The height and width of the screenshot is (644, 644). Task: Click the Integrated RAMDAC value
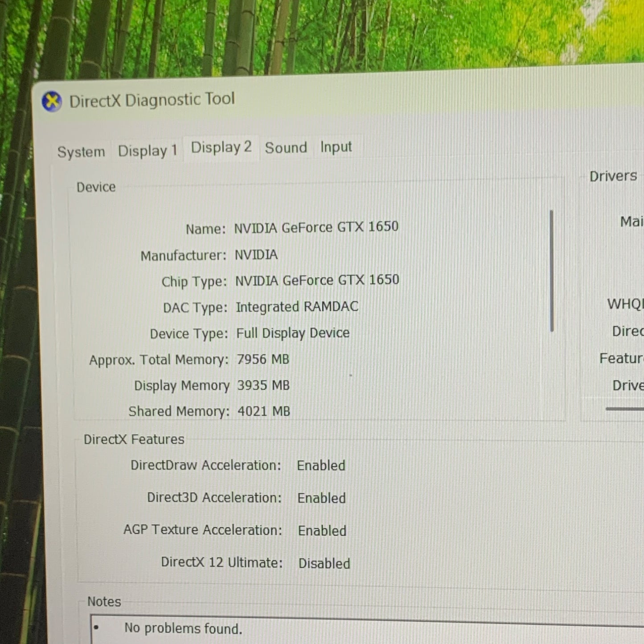[x=297, y=307]
